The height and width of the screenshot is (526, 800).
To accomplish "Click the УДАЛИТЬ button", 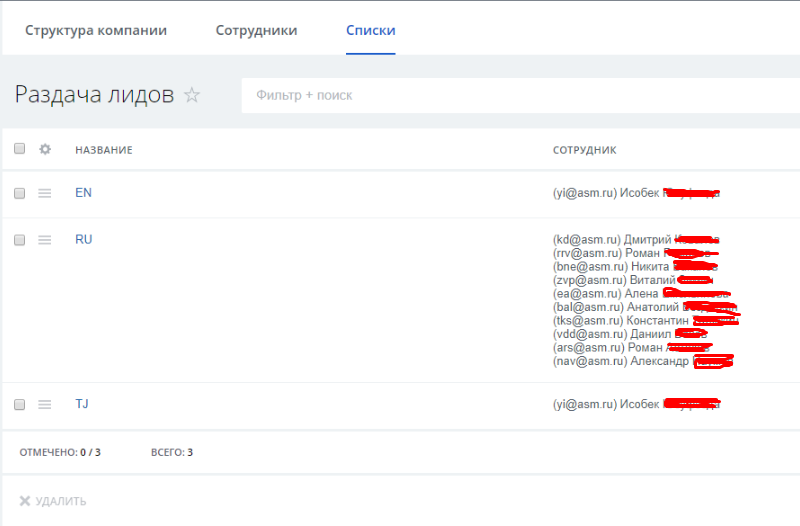I will 53,501.
